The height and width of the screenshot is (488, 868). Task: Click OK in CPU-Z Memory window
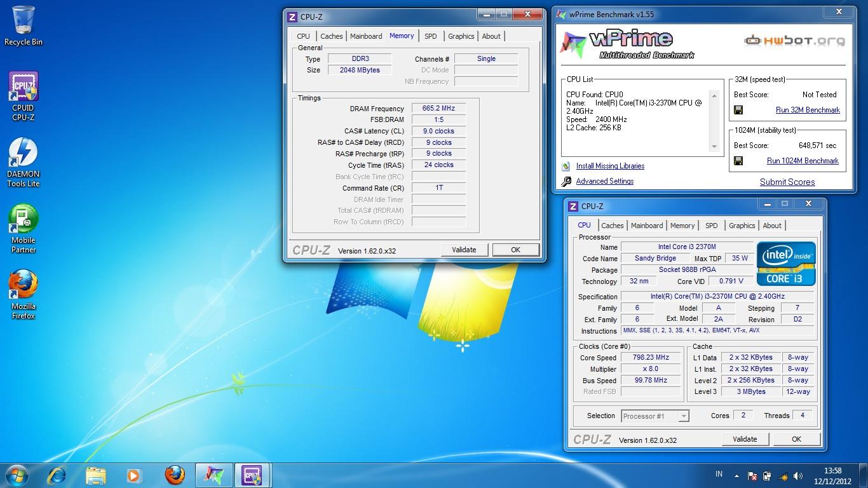click(515, 250)
